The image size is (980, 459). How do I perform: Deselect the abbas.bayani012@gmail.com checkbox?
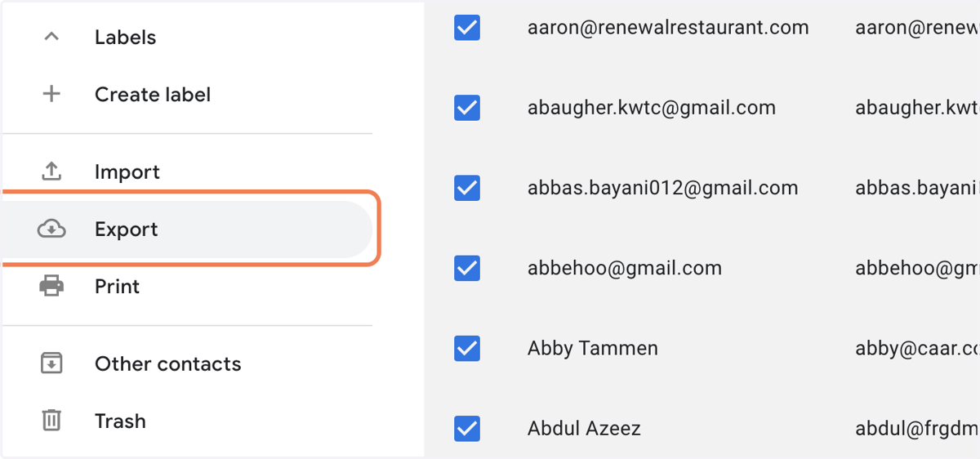[x=467, y=188]
